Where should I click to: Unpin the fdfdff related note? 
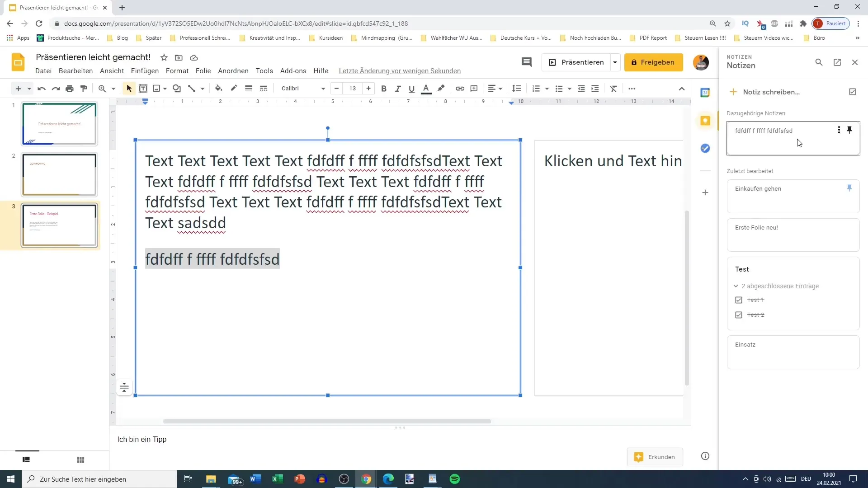coord(849,130)
